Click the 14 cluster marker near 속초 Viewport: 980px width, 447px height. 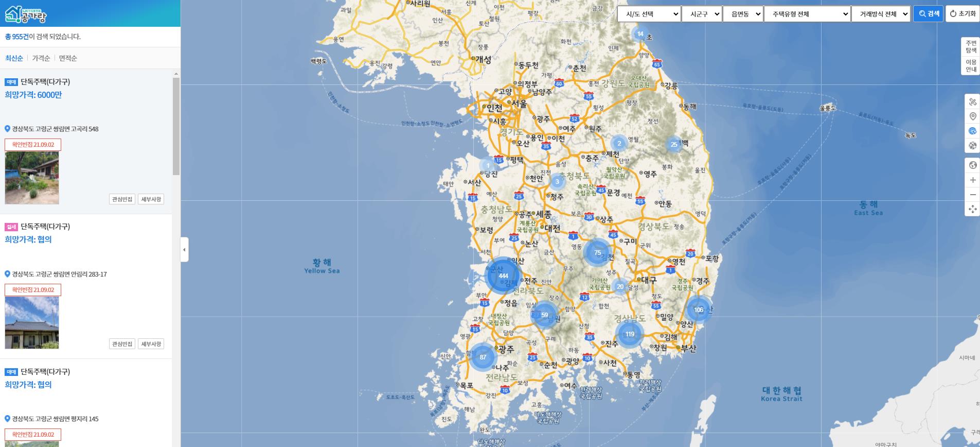640,34
